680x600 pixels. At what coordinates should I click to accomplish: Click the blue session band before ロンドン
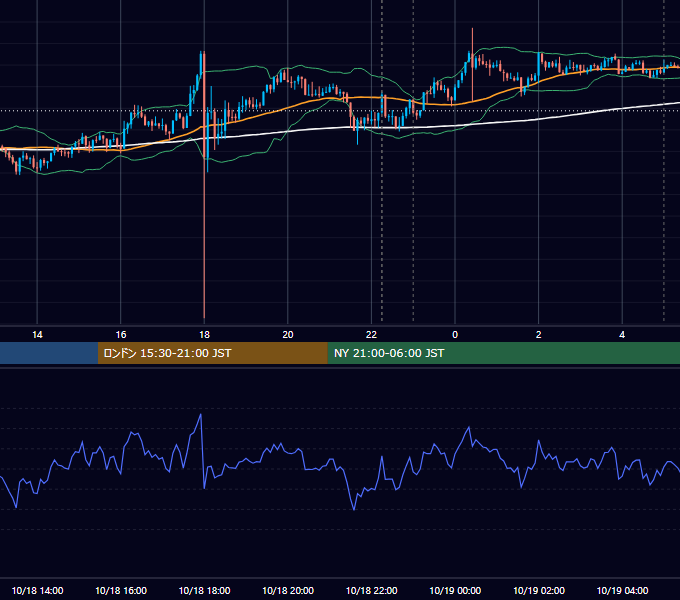click(x=49, y=353)
